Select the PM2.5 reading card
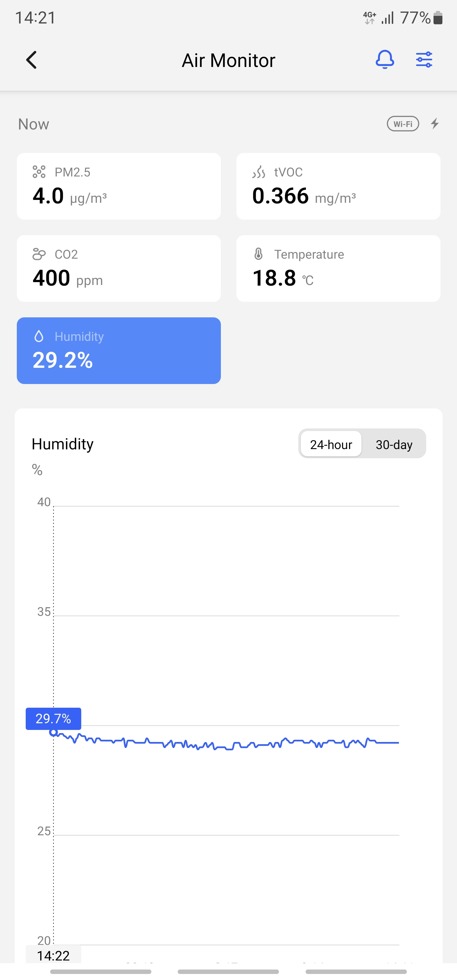Screen dimensions: 457x980 click(x=119, y=186)
